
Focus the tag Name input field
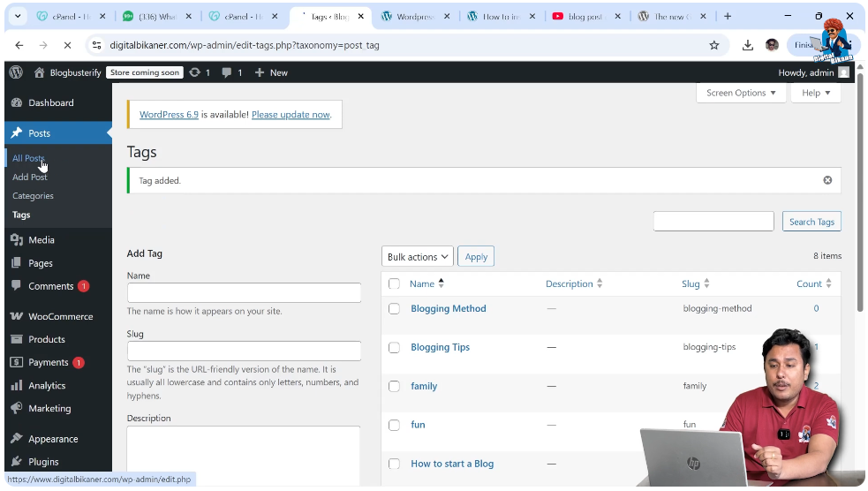tap(244, 293)
